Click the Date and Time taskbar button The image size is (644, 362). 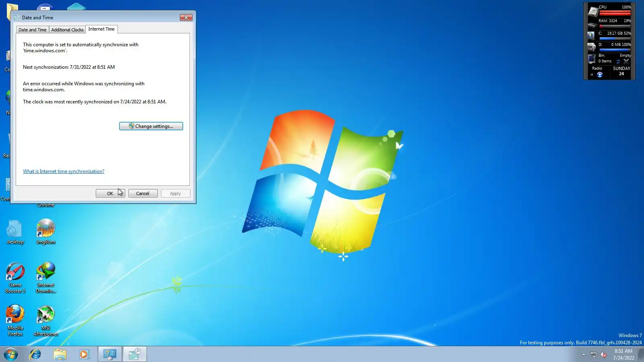pyautogui.click(x=135, y=354)
